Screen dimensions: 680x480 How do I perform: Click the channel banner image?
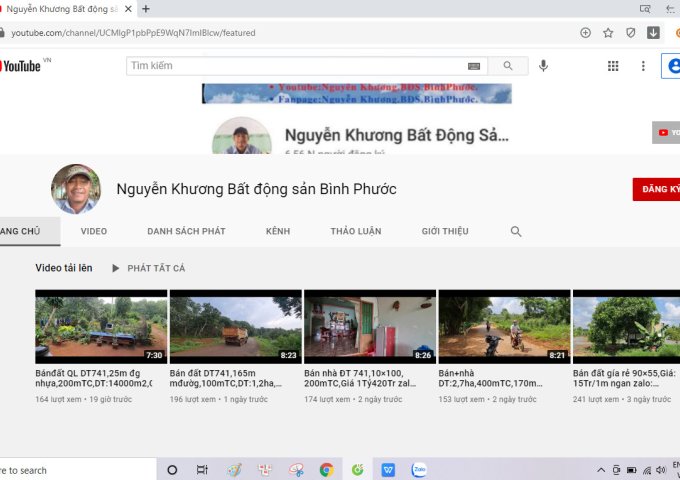[x=357, y=94]
